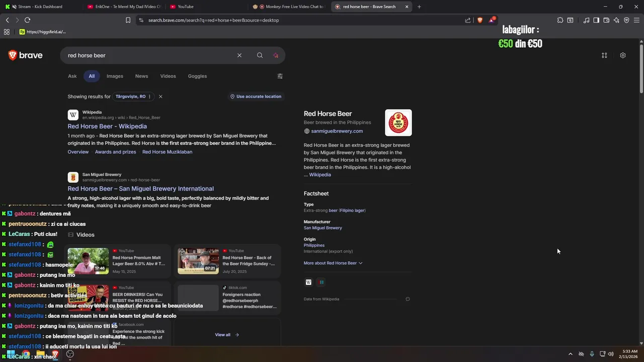Switch to the Videos tab
This screenshot has height=362, width=644.
pos(168,76)
